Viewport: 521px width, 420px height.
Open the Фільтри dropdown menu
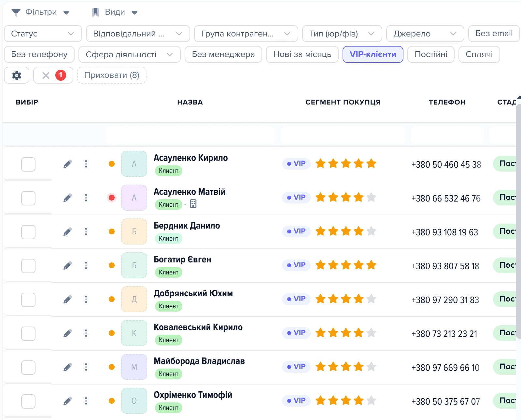tap(40, 12)
